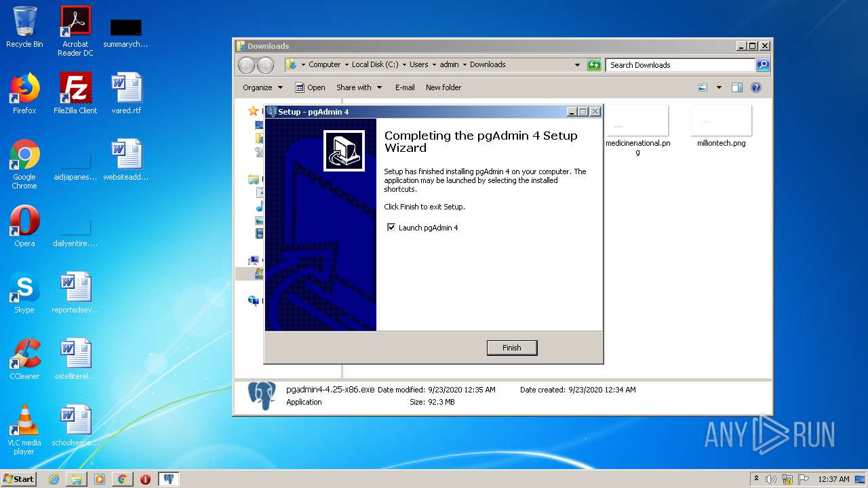This screenshot has width=868, height=488.
Task: Click Windows Explorer folder icon in taskbar
Action: [77, 479]
